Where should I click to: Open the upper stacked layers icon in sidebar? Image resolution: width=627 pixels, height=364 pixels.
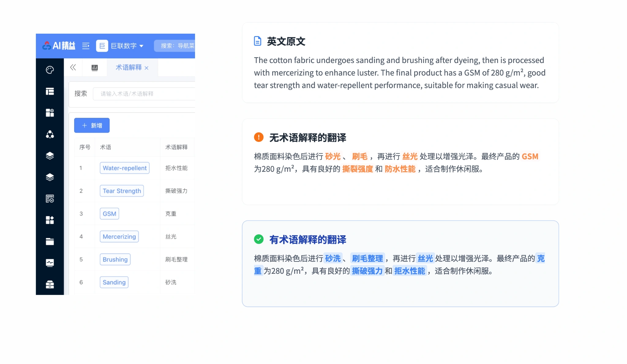50,156
